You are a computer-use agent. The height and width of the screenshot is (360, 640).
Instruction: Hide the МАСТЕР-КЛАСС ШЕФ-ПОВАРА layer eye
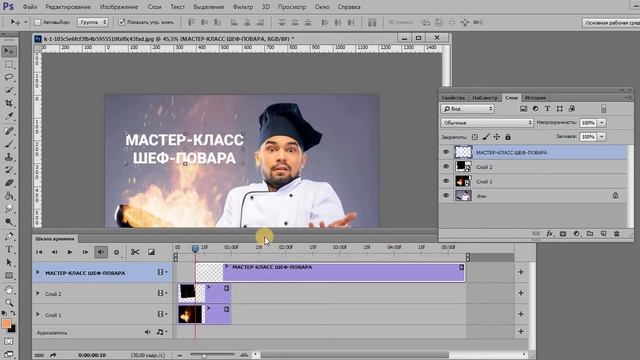tap(446, 152)
